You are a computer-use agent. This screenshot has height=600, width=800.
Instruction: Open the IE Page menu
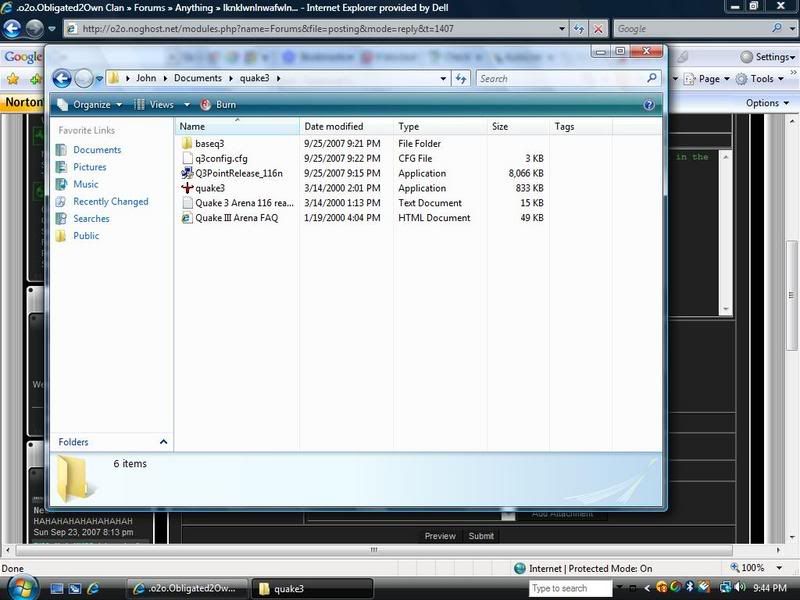pos(707,79)
